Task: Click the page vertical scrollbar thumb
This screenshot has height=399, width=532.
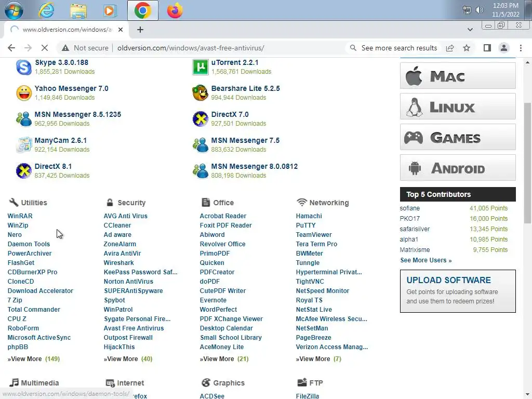Action: click(x=527, y=163)
